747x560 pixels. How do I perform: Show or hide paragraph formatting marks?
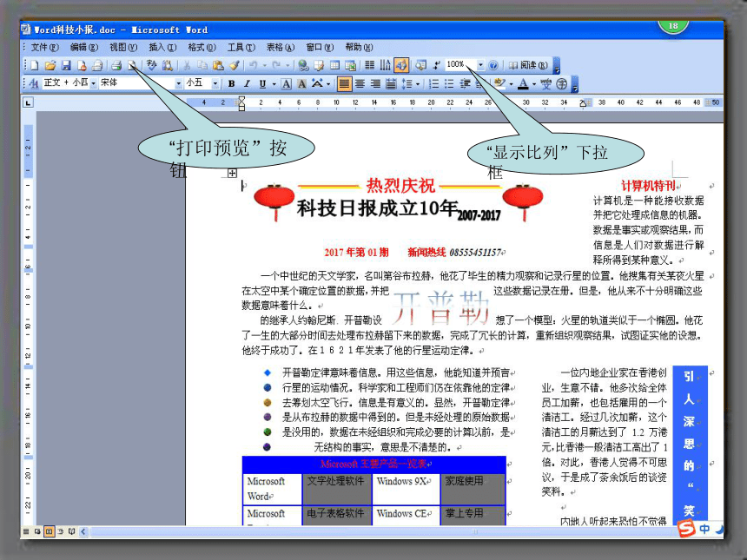(x=436, y=65)
